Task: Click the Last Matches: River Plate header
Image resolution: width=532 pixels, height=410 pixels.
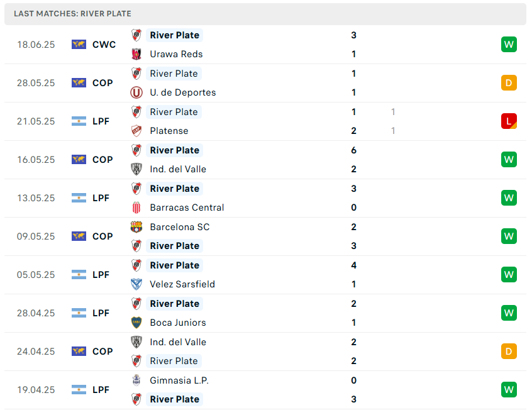Action: click(73, 14)
